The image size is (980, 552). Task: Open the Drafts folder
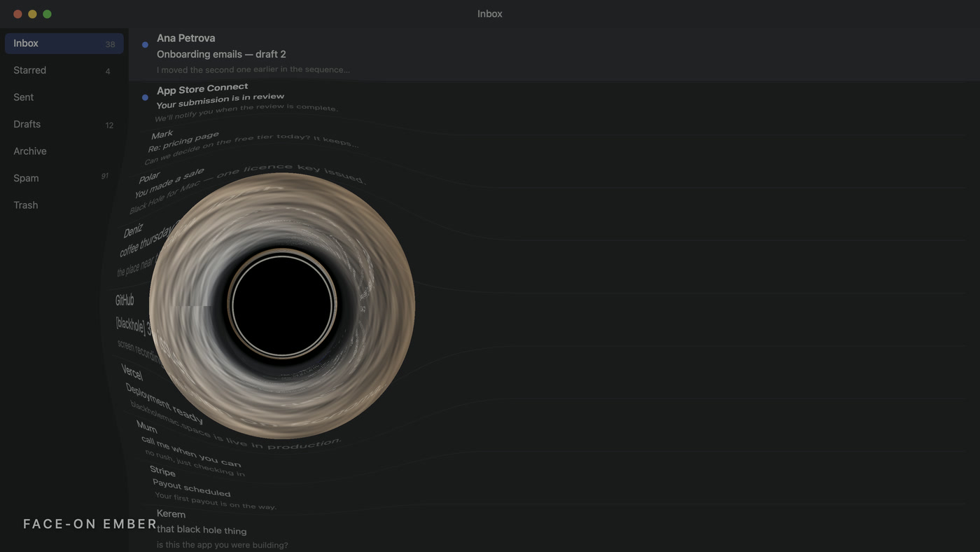point(64,124)
